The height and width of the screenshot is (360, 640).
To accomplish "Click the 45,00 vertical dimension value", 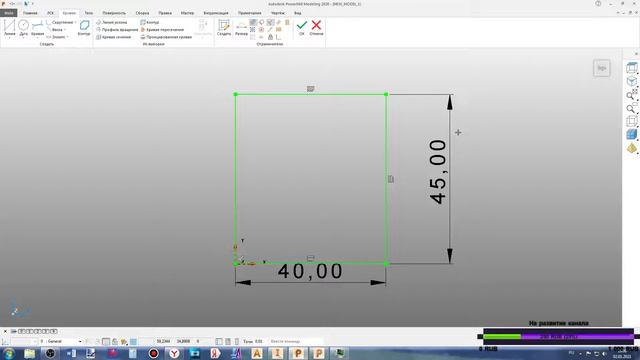I will (x=438, y=172).
